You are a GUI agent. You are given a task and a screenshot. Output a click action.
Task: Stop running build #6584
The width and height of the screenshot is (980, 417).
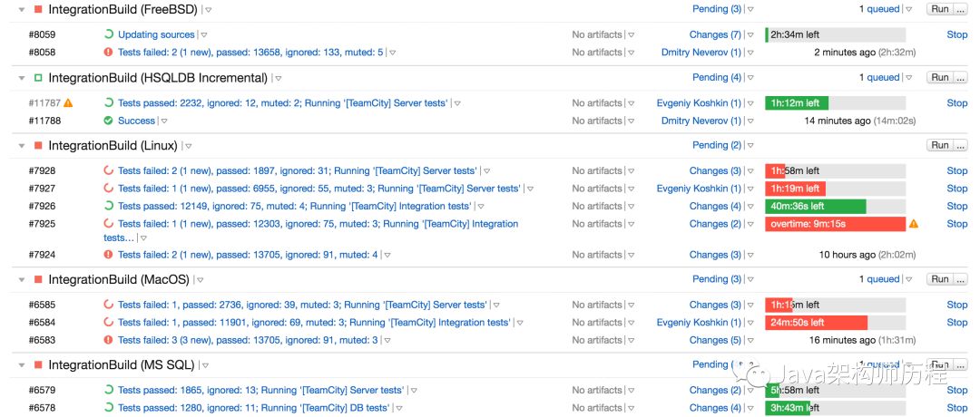tap(956, 323)
